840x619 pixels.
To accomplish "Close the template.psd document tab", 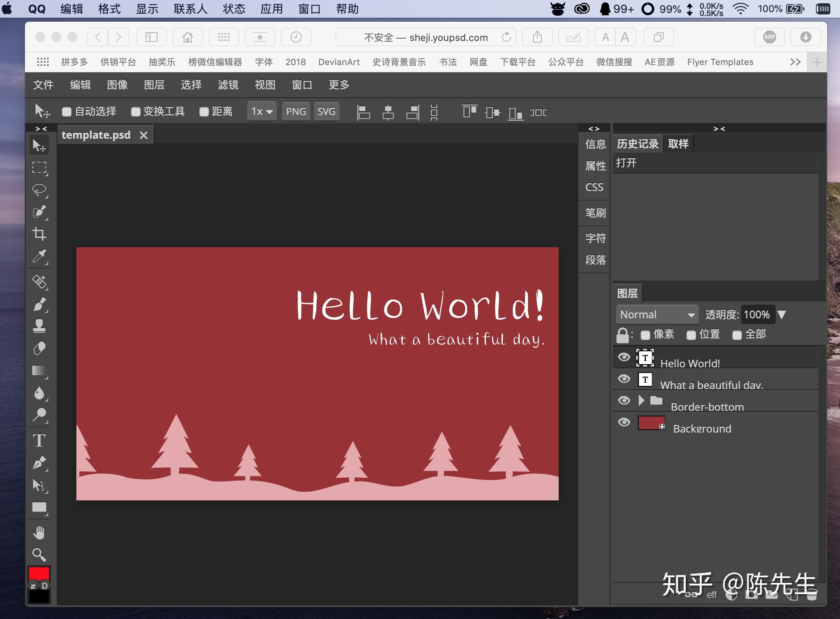I will coord(144,135).
